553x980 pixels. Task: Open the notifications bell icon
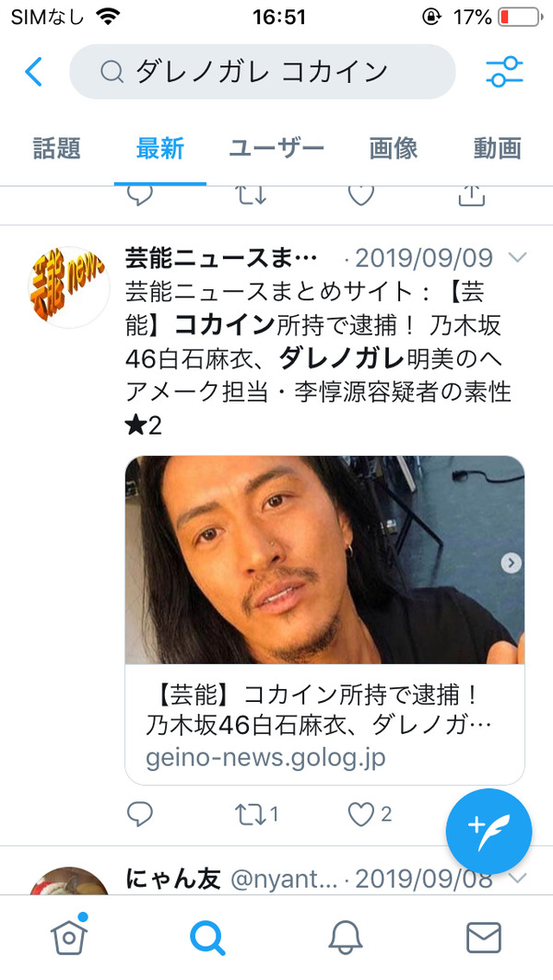[346, 939]
